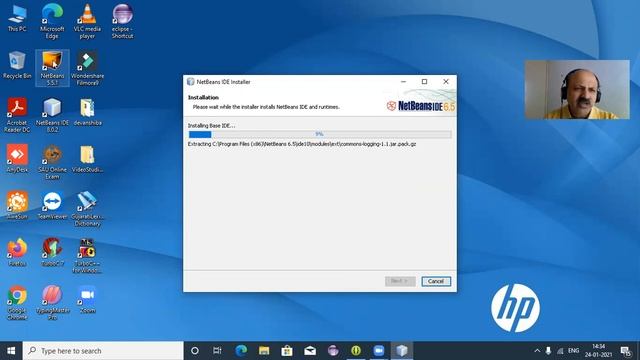Select NetBeans installer taskbar button
The image size is (640, 360).
pyautogui.click(x=402, y=351)
